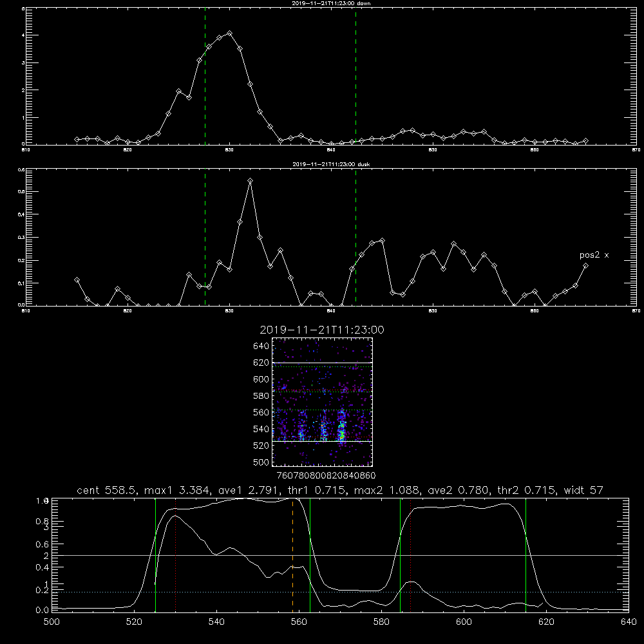Viewport: 644px width, 644px height.
Task: Click the blue dotted threshold line in bottom plot
Action: pyautogui.click(x=340, y=592)
